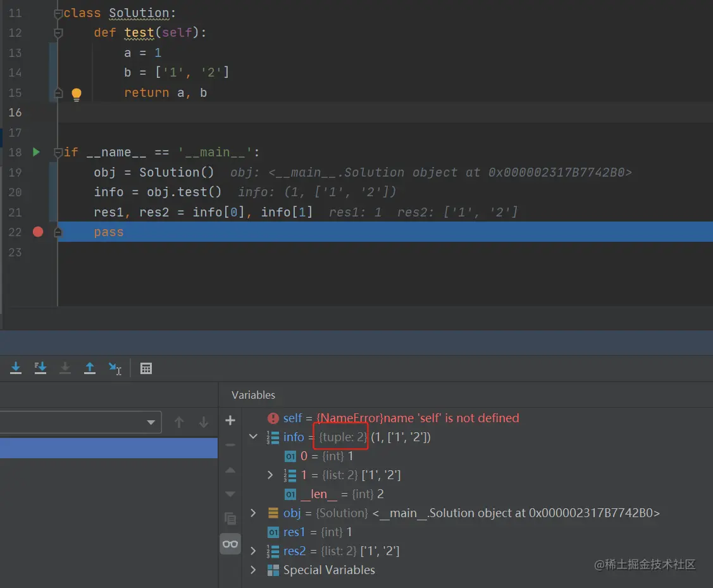Select the __len__ entry under info

478,494
